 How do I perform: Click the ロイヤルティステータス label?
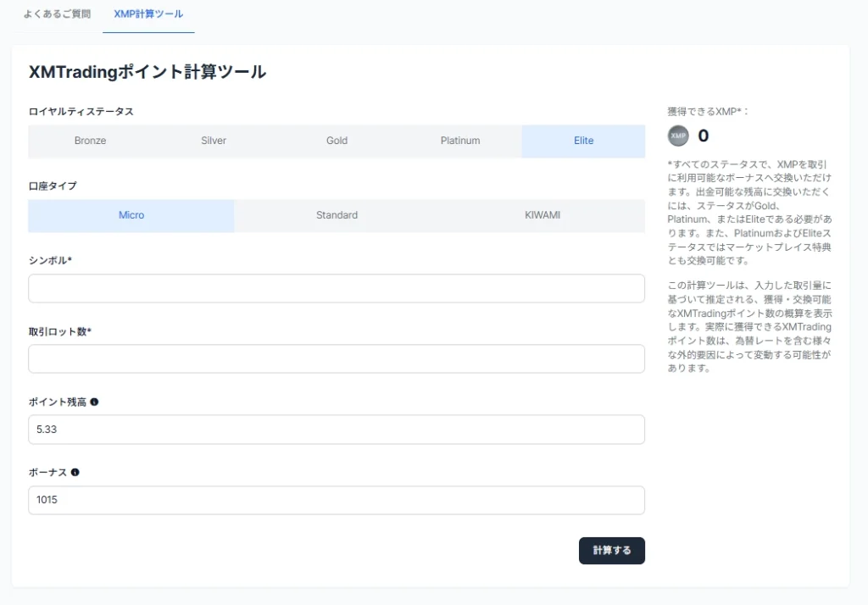[x=81, y=111]
